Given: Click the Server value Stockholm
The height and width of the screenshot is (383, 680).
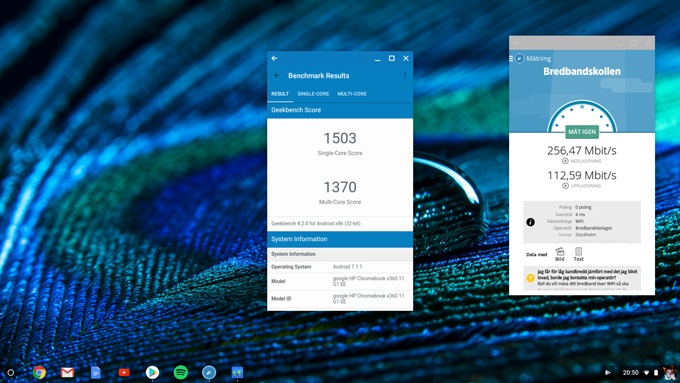Looking at the screenshot, I should tap(585, 235).
